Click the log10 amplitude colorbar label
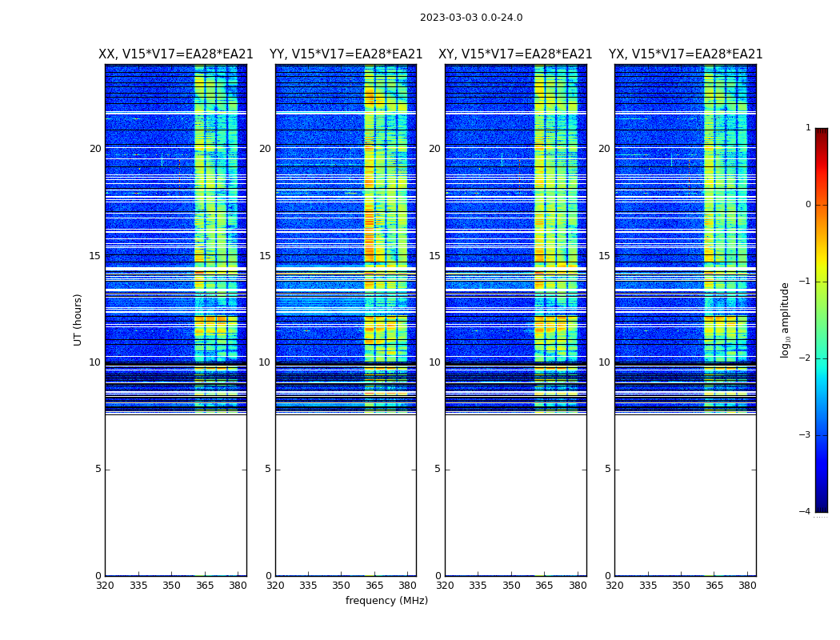 785,319
